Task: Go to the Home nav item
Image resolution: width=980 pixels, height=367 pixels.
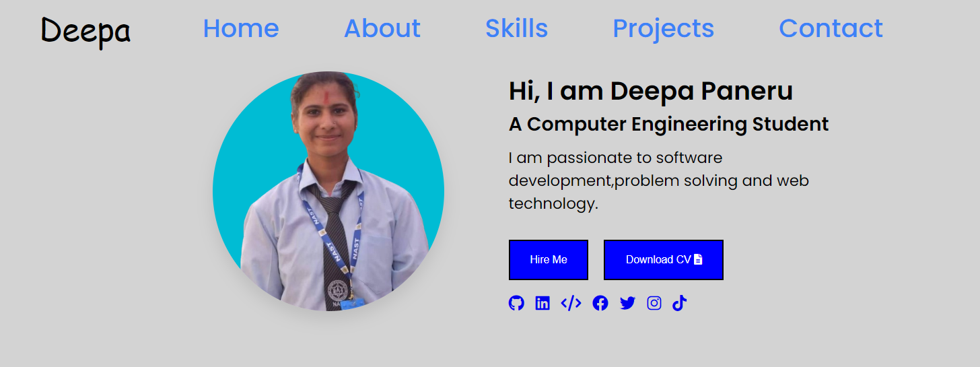Action: [x=241, y=28]
